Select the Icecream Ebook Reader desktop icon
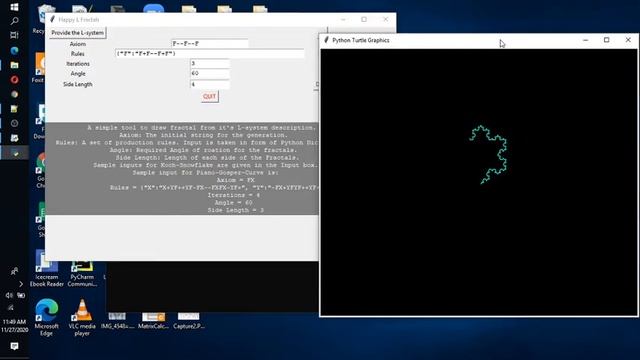Image resolution: width=640 pixels, height=360 pixels. pyautogui.click(x=47, y=268)
